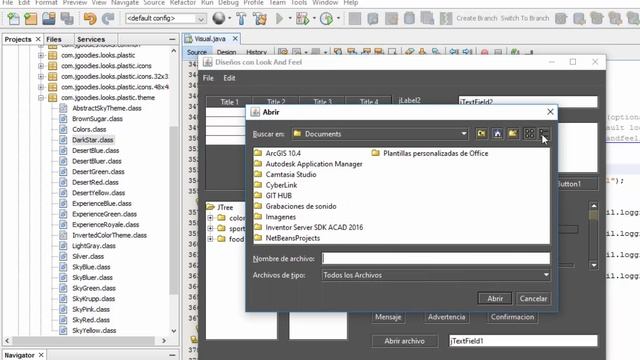Expand the com.jgoodies.looks.plastic.icons package

point(41,66)
